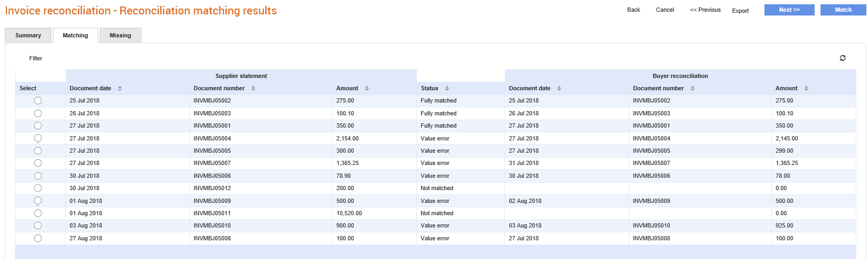This screenshot has width=868, height=259.
Task: Select radio for invoice INVMBJ05008
Action: click(x=38, y=238)
